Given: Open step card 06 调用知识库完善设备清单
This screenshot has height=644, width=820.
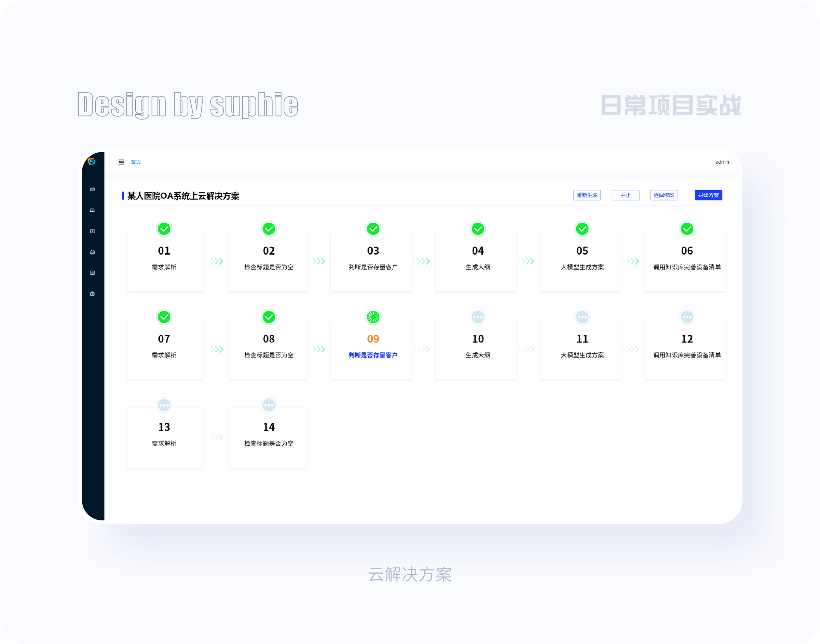Looking at the screenshot, I should (685, 261).
